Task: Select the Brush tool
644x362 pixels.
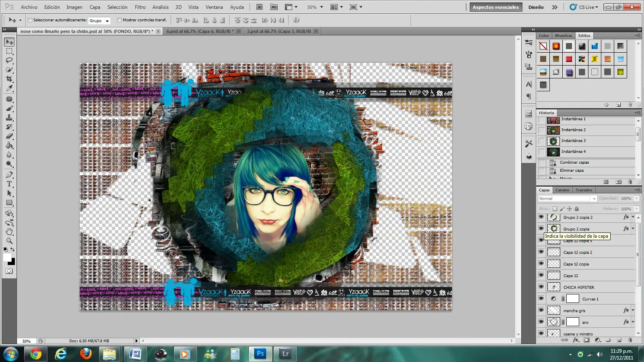Action: [9, 108]
